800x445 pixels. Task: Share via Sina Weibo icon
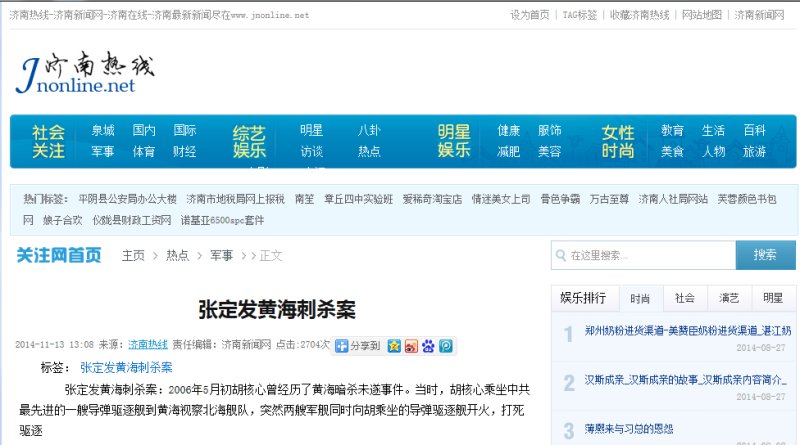pyautogui.click(x=411, y=346)
